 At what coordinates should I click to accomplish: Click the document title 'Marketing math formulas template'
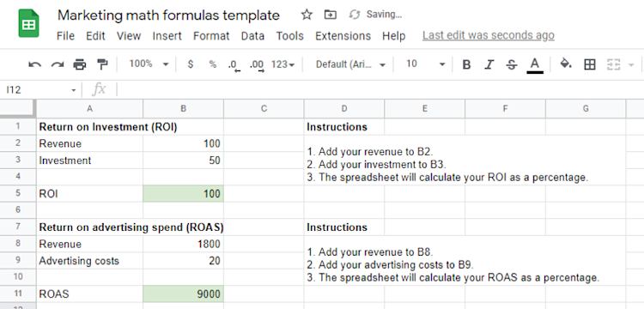(x=168, y=15)
